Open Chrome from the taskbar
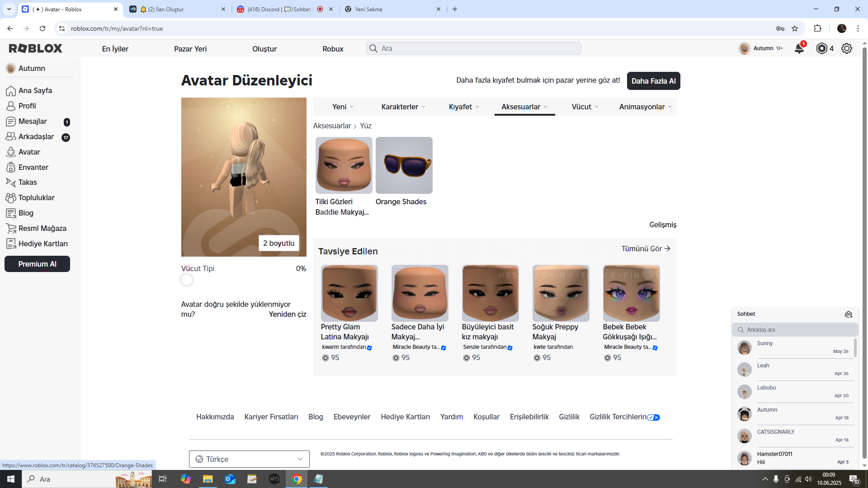Viewport: 868px width, 488px height. tap(297, 479)
